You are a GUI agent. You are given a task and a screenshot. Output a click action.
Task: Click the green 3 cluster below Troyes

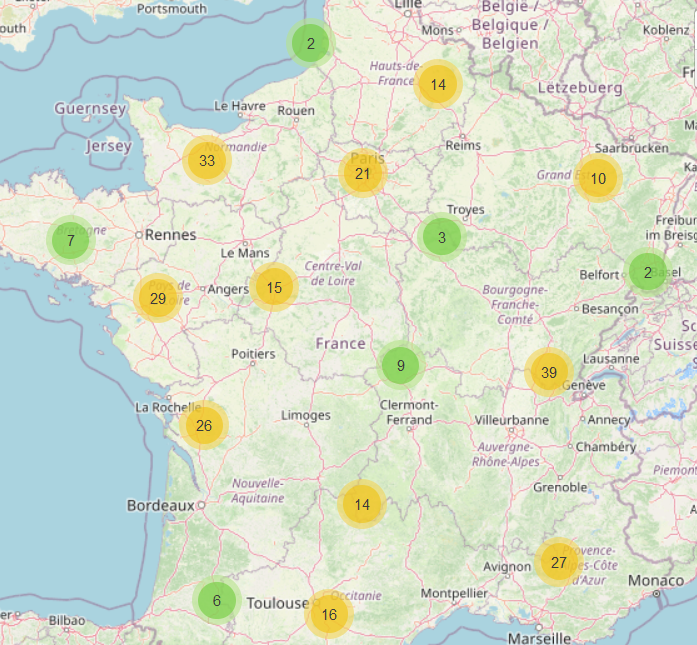[441, 238]
